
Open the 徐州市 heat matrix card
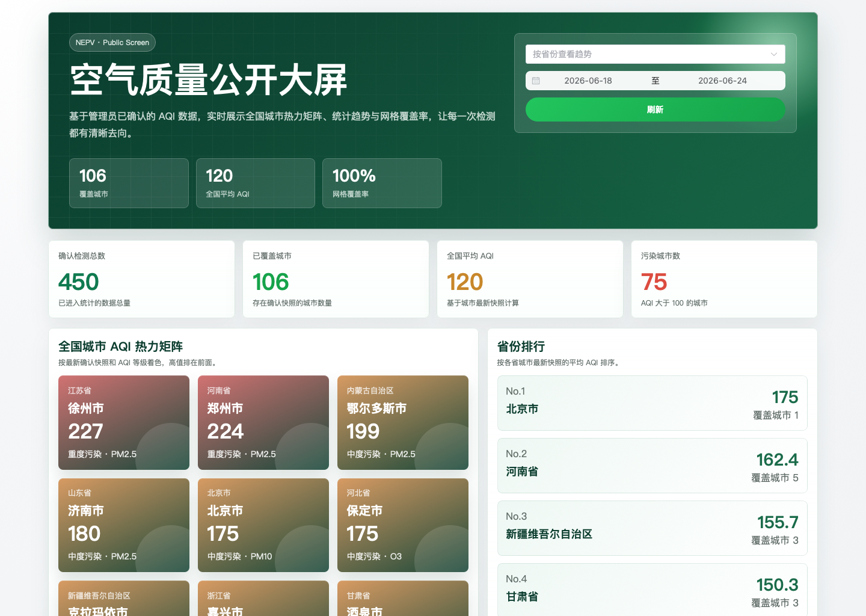click(124, 422)
